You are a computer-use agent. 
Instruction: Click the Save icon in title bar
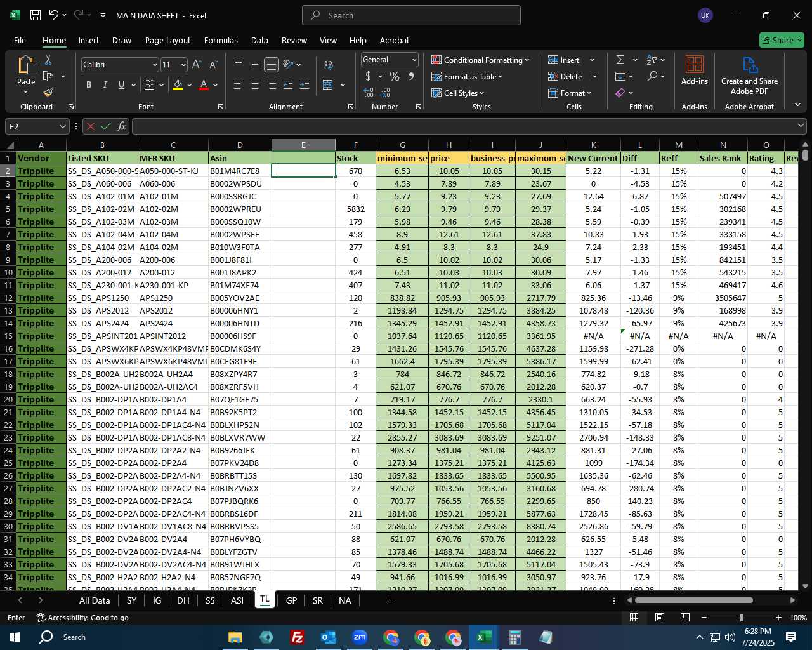(36, 15)
